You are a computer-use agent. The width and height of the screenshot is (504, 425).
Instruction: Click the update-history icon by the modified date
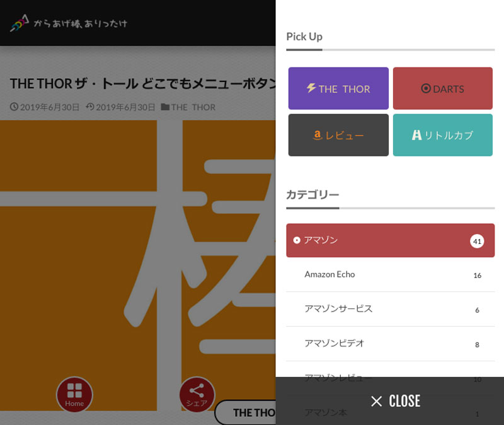[x=90, y=107]
